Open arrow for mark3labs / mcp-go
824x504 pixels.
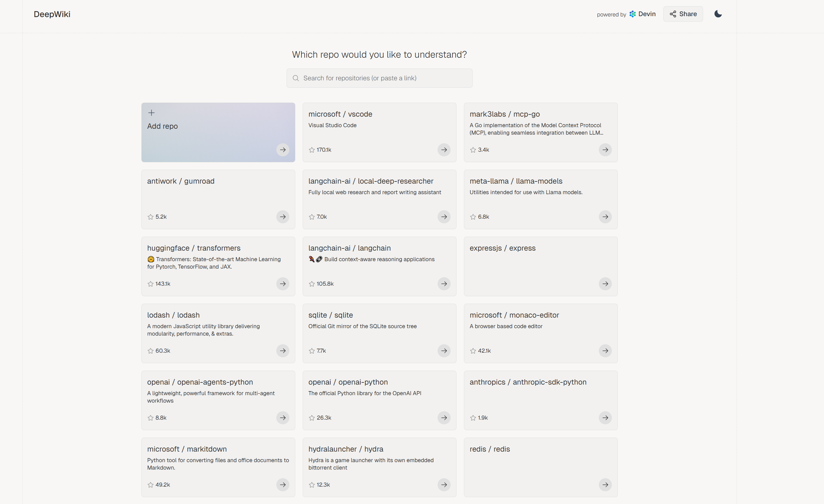605,150
